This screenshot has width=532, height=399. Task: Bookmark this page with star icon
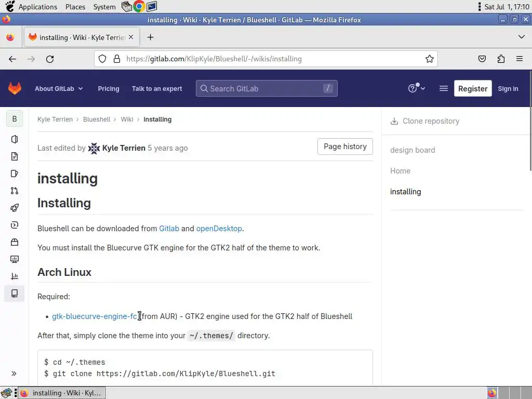(430, 59)
